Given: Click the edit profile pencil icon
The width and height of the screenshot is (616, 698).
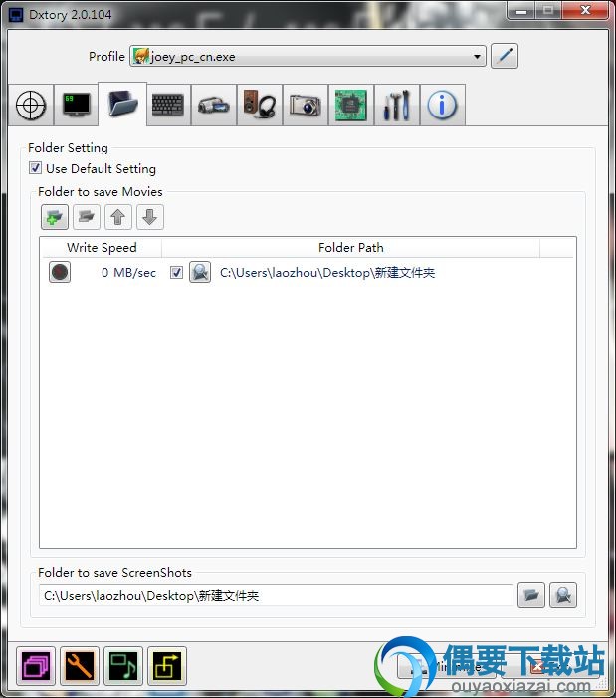Looking at the screenshot, I should (x=505, y=56).
